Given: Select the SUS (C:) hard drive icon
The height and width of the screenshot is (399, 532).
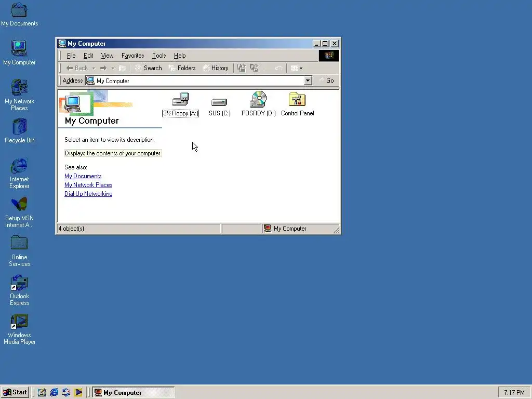Looking at the screenshot, I should [x=219, y=107].
